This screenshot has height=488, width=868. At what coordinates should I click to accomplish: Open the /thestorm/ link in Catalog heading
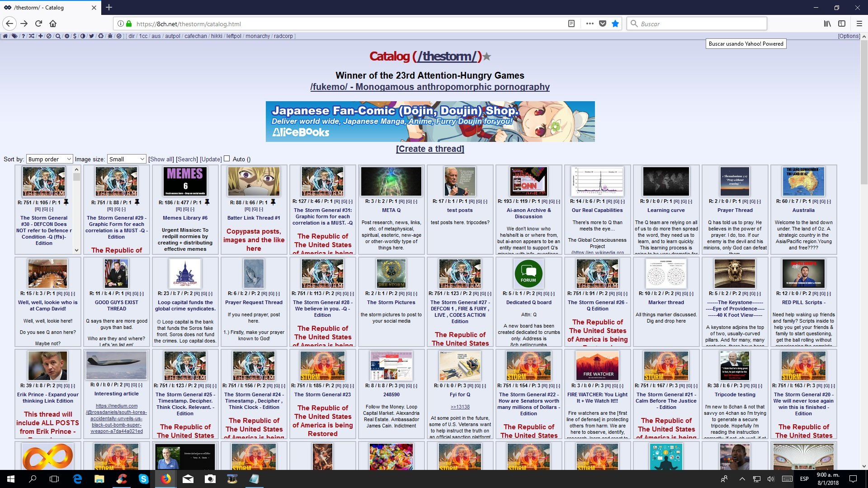pos(447,56)
